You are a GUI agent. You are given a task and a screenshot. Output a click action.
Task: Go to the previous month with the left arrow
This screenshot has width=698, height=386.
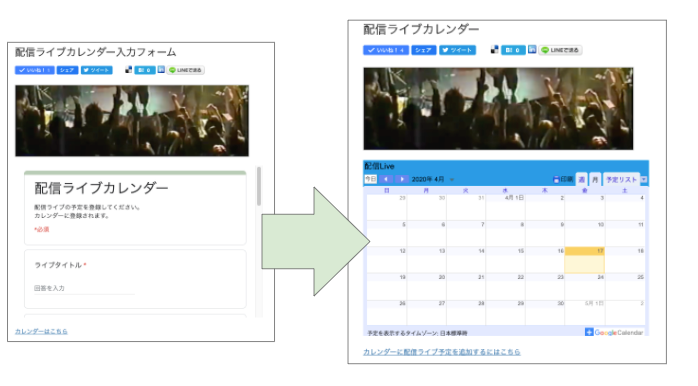(386, 179)
